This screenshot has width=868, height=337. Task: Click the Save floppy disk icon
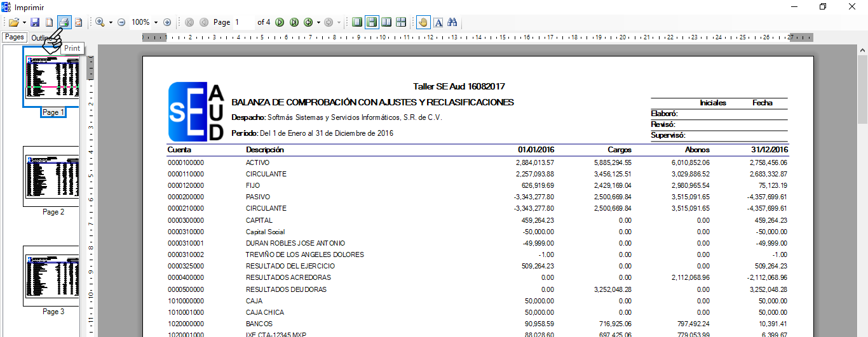point(35,22)
